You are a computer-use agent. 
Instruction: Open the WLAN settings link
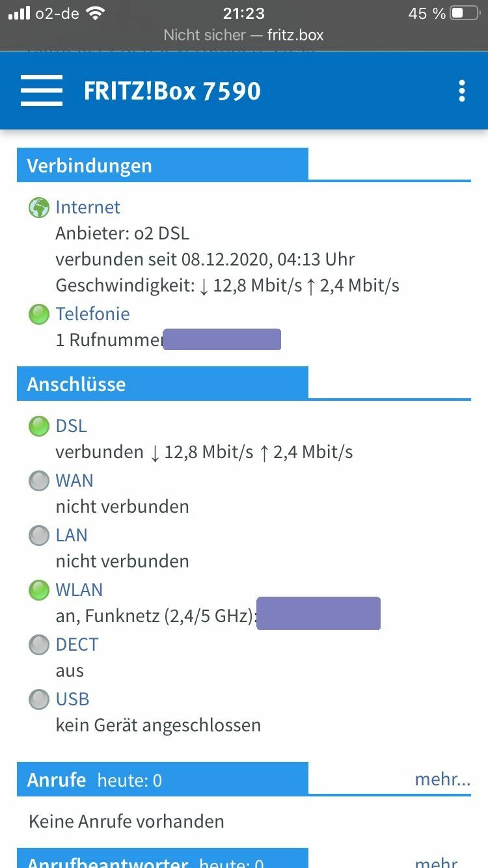(79, 590)
